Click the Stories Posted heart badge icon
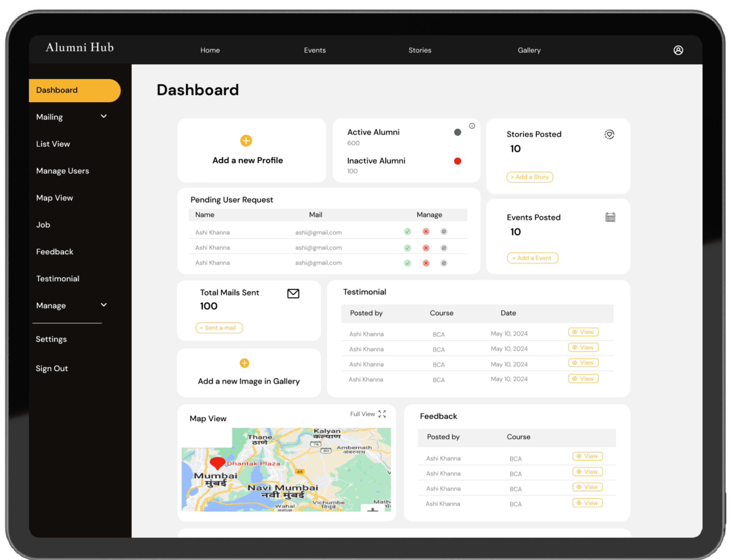 (609, 134)
